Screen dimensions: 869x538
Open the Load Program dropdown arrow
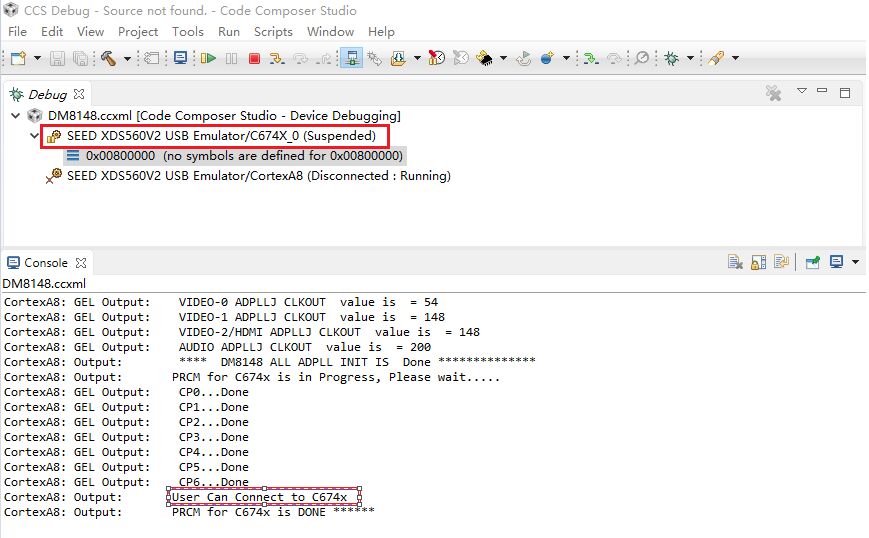[417, 58]
